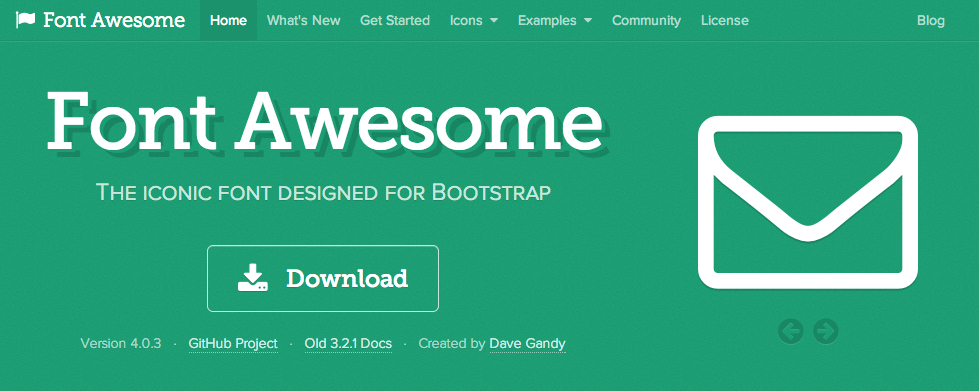This screenshot has height=391, width=979.
Task: Click the large Font Awesome heading
Action: [326, 122]
